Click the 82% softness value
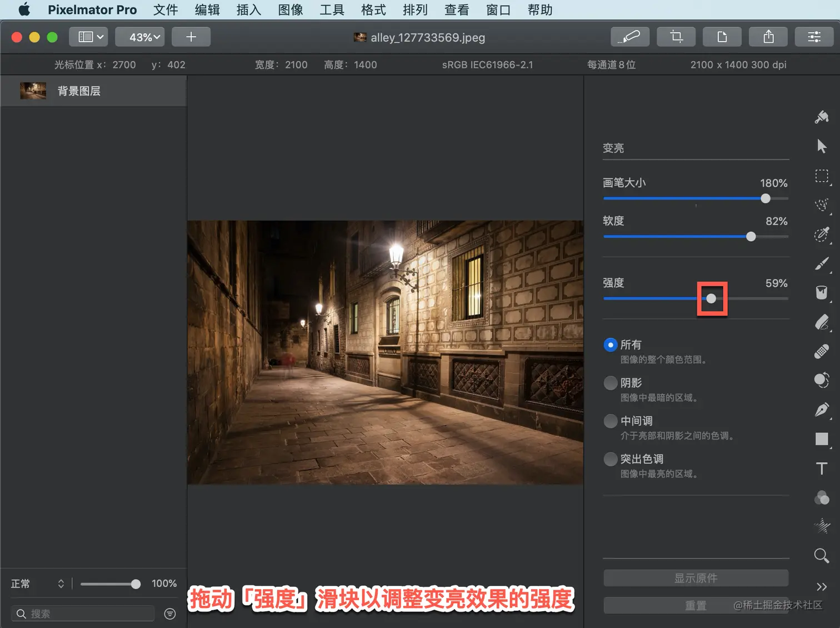840x628 pixels. click(776, 221)
